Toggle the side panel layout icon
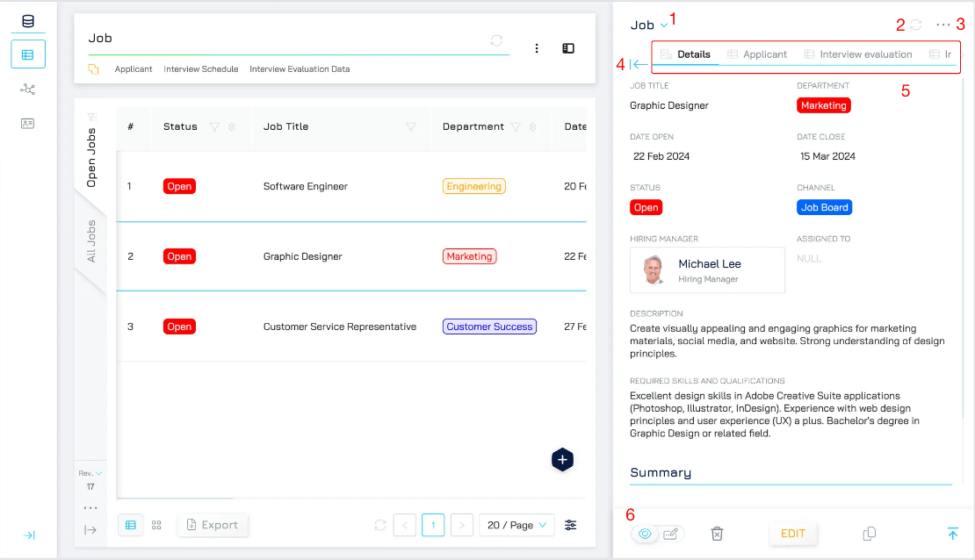The height and width of the screenshot is (560, 975). pos(568,48)
